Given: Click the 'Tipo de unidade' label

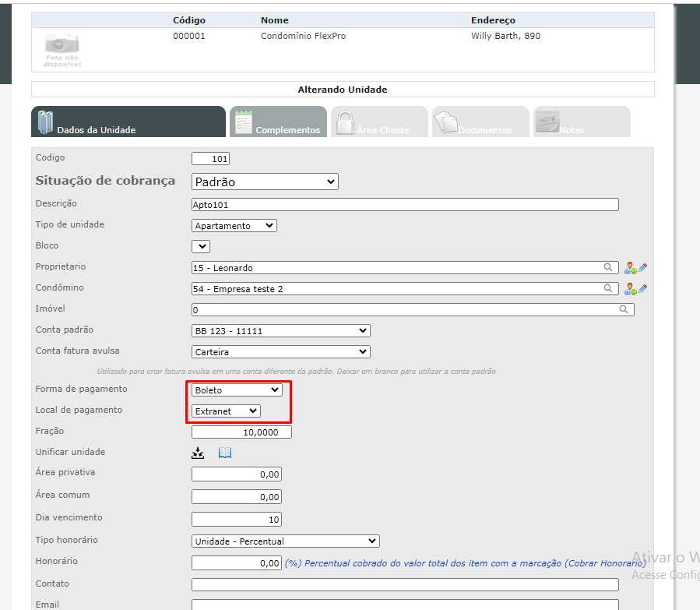Looking at the screenshot, I should (69, 224).
